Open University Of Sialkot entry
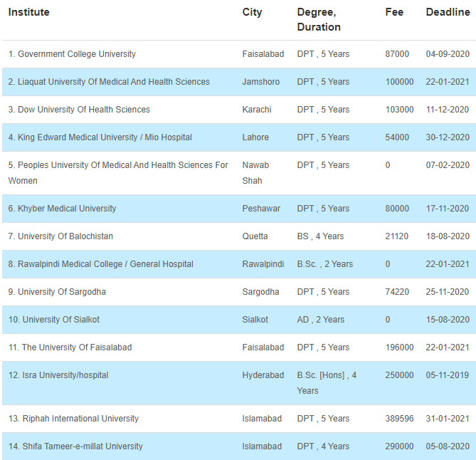The image size is (476, 460). pos(54,320)
